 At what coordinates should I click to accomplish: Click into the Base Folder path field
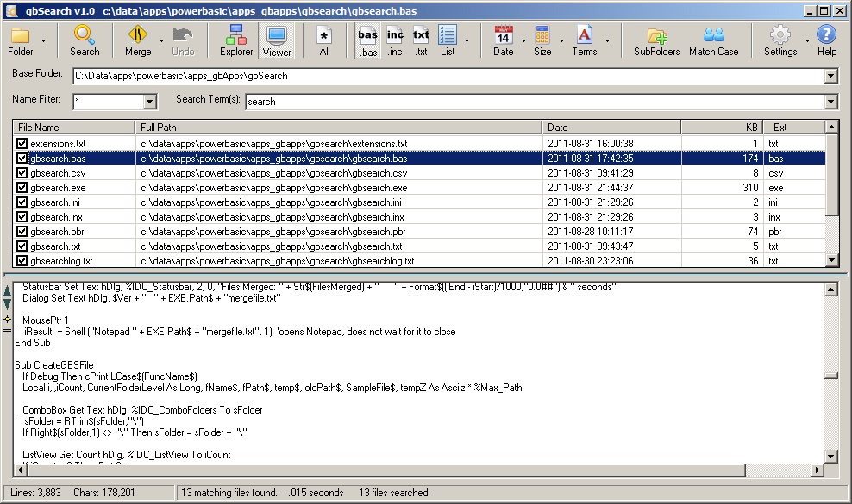tap(448, 76)
